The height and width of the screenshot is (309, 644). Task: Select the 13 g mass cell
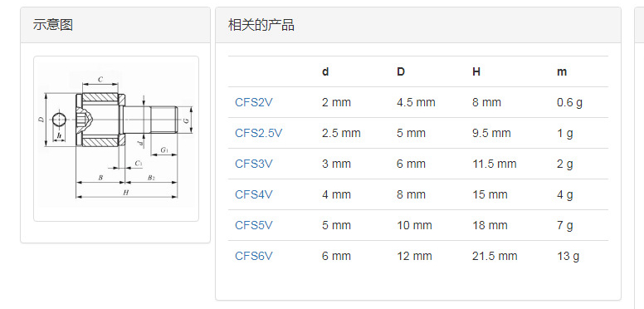coord(568,256)
